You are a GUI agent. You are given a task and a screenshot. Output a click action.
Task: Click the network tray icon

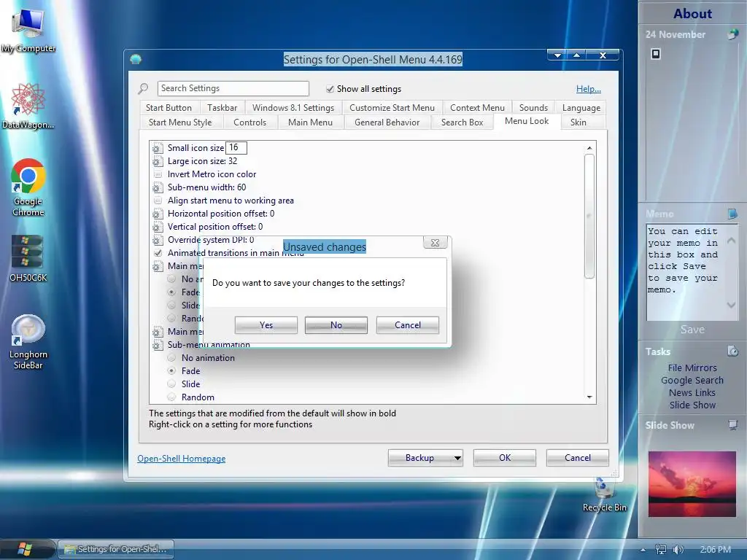[661, 550]
